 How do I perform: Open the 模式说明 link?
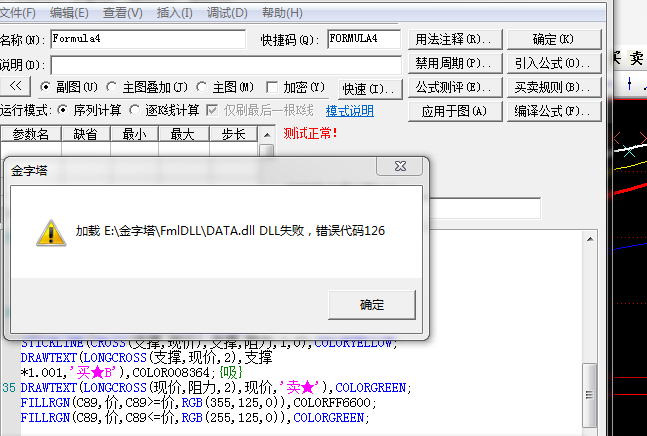[350, 111]
